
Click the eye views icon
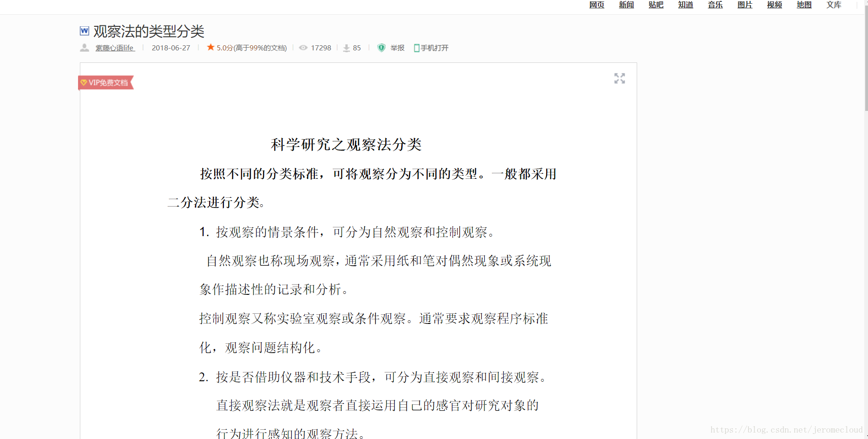tap(303, 48)
